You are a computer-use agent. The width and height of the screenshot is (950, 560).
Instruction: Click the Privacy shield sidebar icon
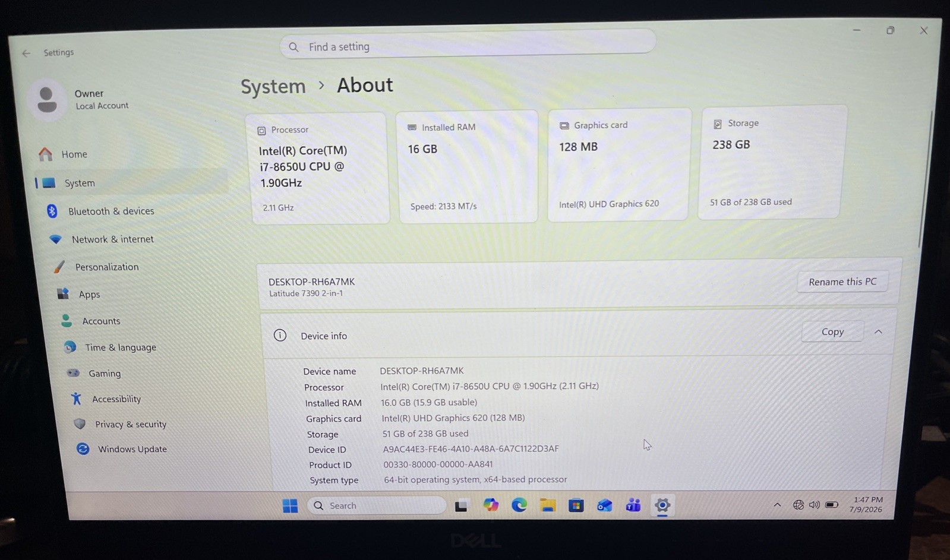click(x=80, y=423)
